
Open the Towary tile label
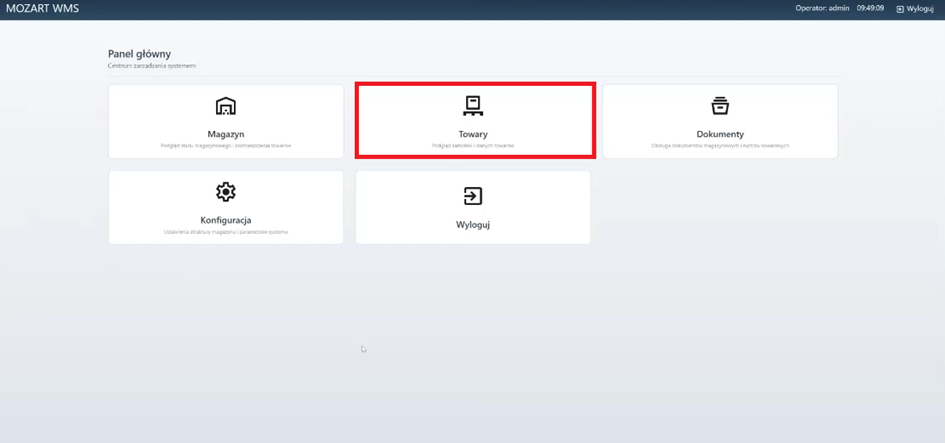473,134
